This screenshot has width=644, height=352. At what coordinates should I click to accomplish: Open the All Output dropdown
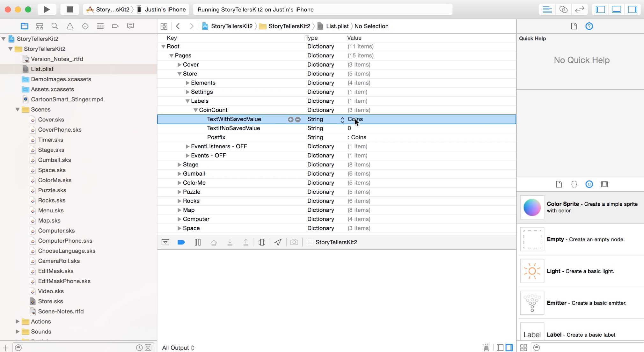tap(178, 348)
